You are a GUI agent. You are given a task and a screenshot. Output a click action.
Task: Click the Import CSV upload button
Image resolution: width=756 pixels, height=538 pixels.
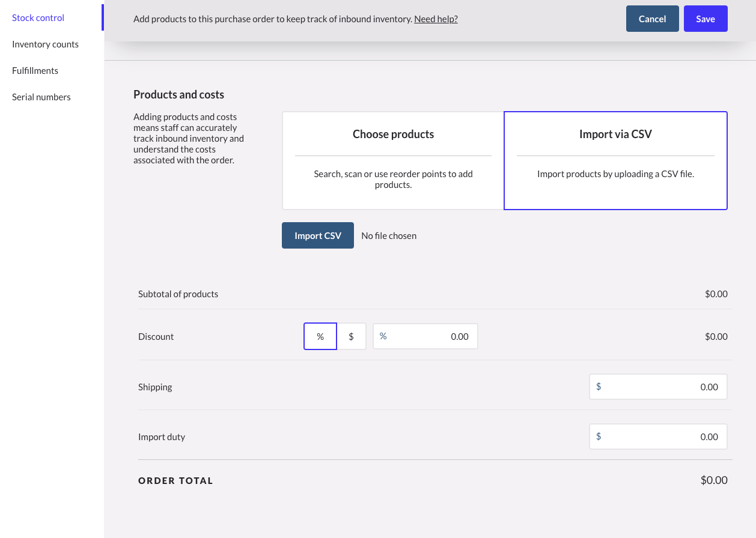point(317,235)
